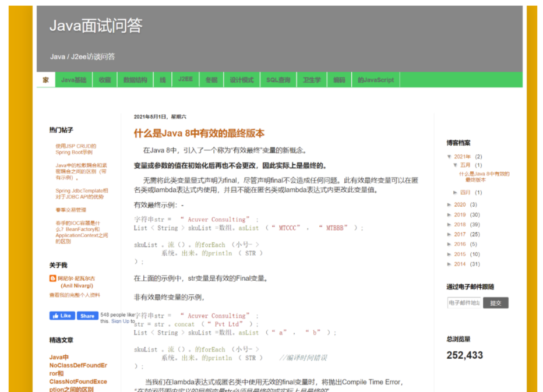543x392 pixels.
Task: Go to the 收藏 tab
Action: point(105,80)
